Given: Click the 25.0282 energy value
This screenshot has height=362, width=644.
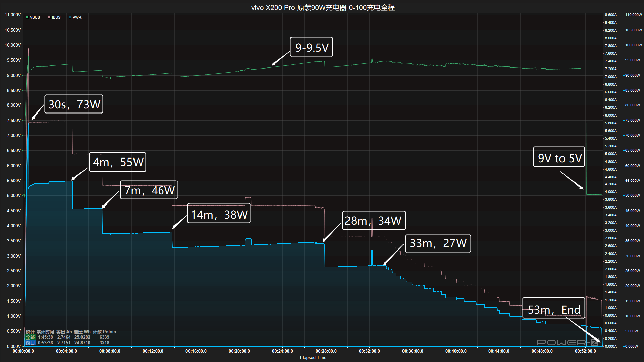Looking at the screenshot, I should pos(82,337).
